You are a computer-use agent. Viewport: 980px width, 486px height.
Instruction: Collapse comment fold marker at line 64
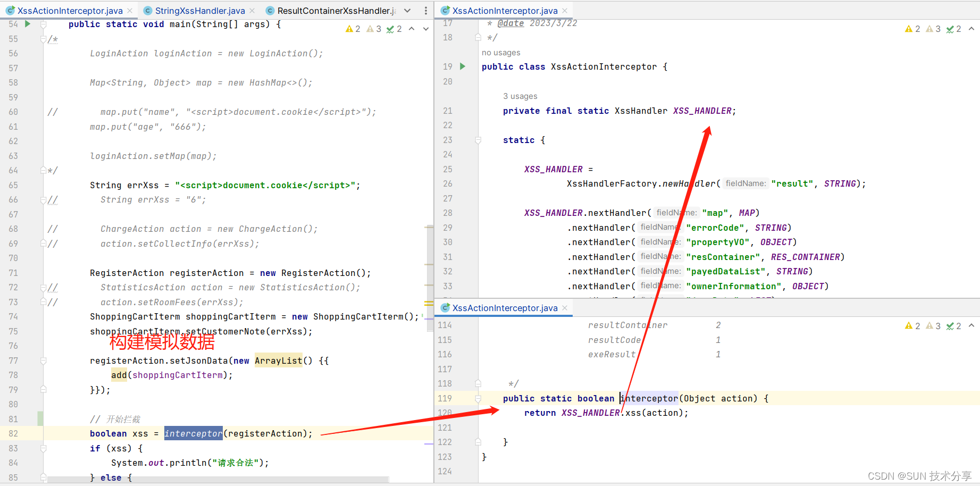tap(44, 171)
